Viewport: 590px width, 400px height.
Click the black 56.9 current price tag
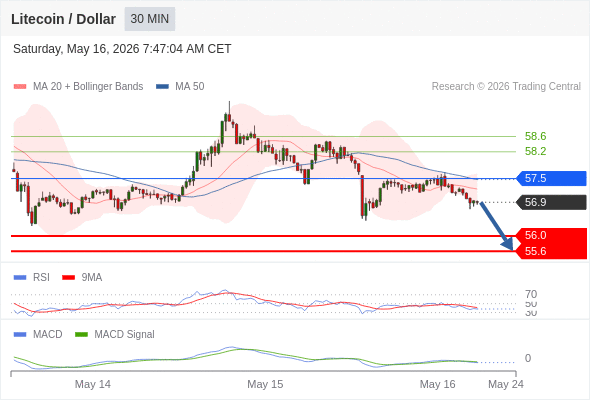(x=551, y=202)
